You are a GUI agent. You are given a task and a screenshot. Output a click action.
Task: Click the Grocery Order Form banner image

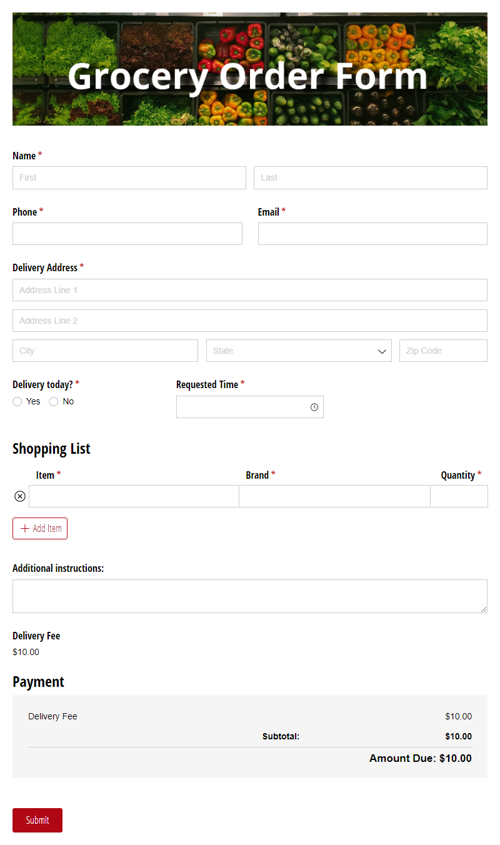click(250, 69)
